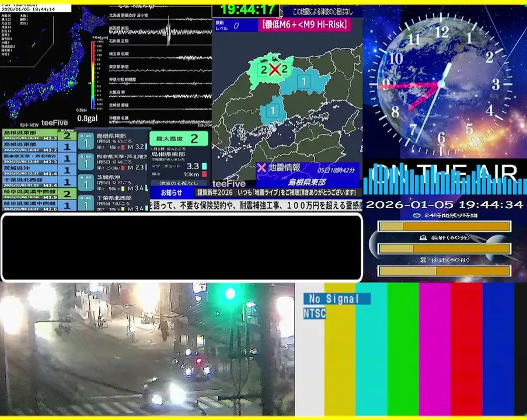This screenshot has height=420, width=527.
Task: Select the 千葉県北西部 M3.4 history row
Action: 40,182
